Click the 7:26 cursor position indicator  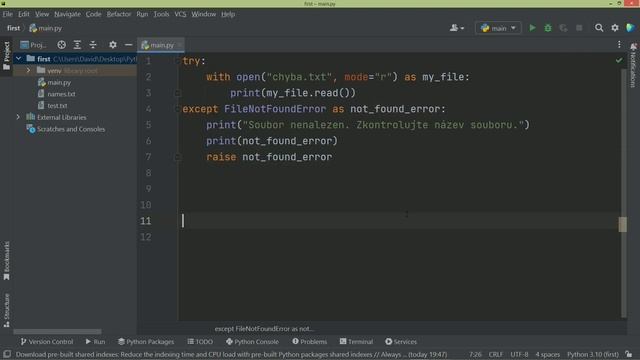pyautogui.click(x=475, y=354)
